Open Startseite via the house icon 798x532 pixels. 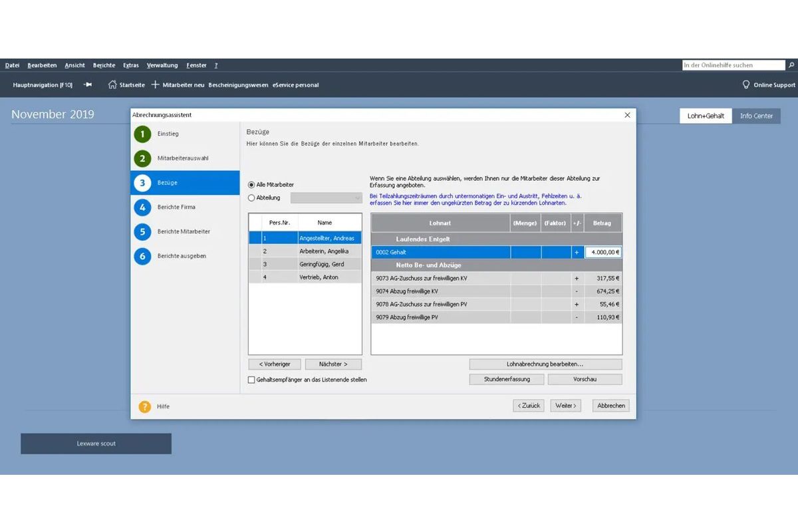(x=112, y=84)
